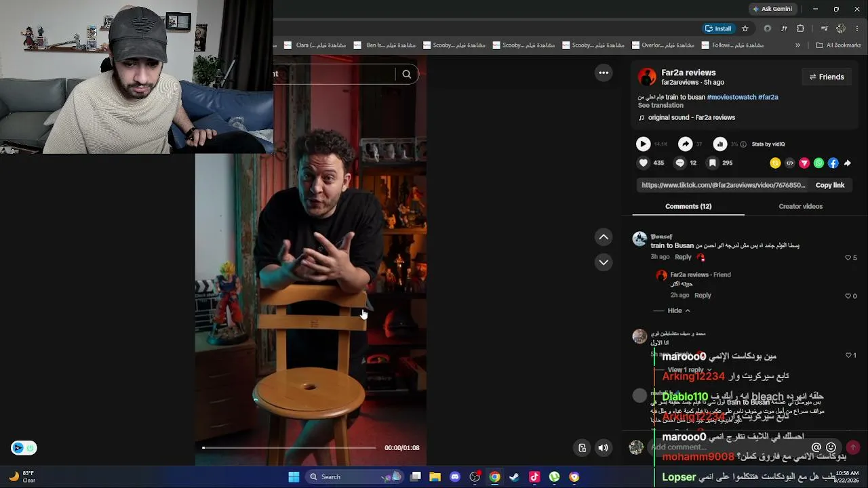Open the weather widget showing 83°F Clear
The image size is (868, 488).
pyautogui.click(x=22, y=476)
